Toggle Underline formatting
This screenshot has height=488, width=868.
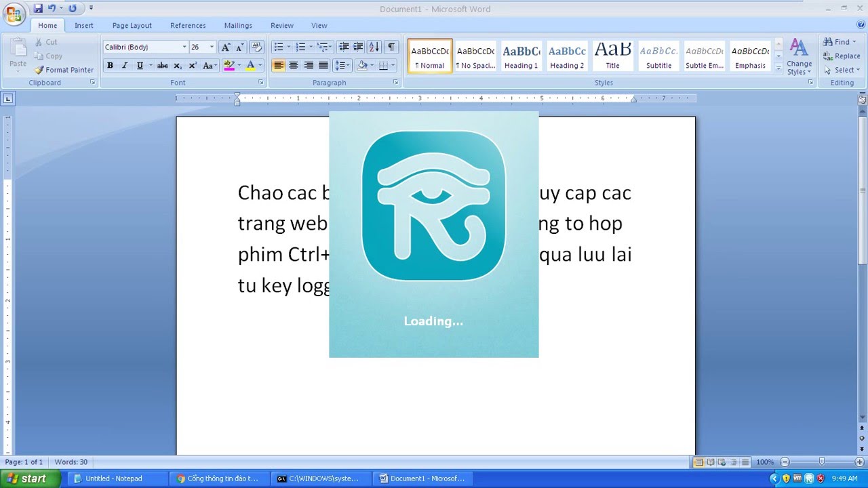click(140, 66)
